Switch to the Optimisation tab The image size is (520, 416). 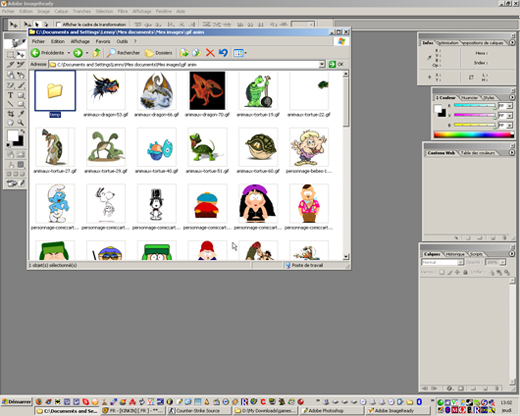[448, 43]
